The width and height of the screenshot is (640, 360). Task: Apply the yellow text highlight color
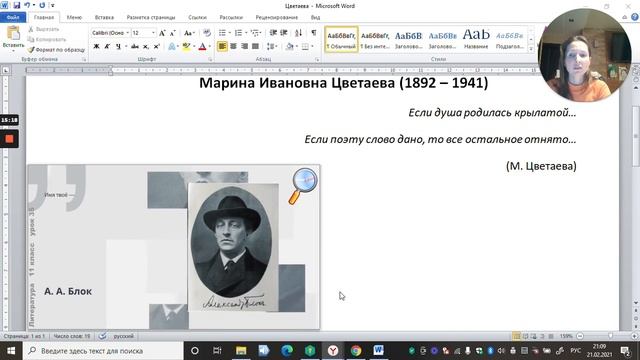tap(186, 47)
